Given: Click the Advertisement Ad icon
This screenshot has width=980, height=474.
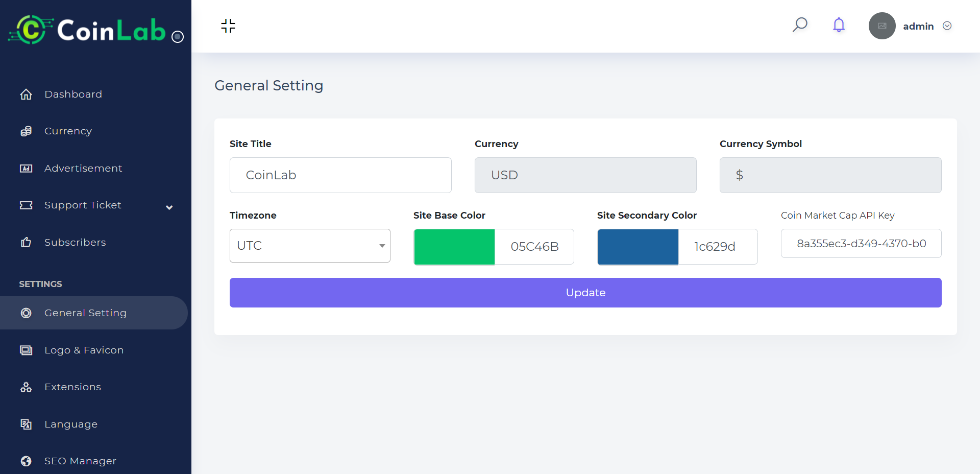Looking at the screenshot, I should [x=26, y=169].
